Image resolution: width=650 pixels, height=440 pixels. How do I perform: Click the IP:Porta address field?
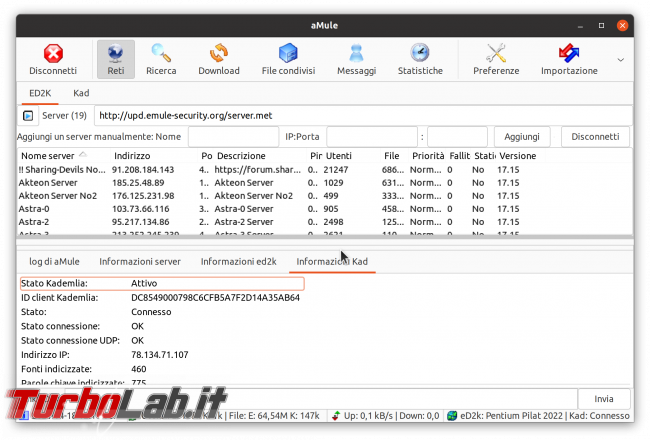[x=372, y=137]
